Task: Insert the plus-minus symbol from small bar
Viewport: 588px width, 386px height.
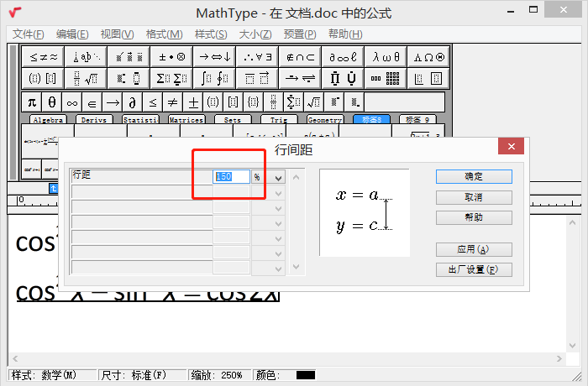Action: (193, 102)
